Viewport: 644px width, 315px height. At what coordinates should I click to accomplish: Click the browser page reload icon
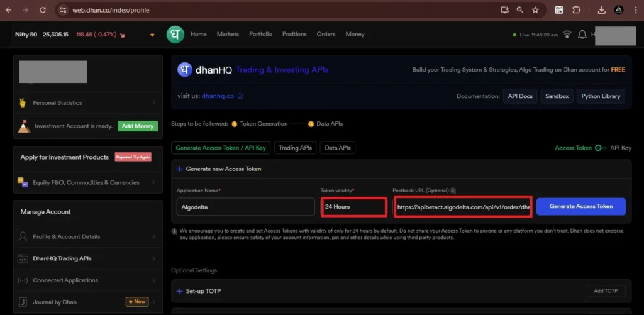tap(43, 10)
